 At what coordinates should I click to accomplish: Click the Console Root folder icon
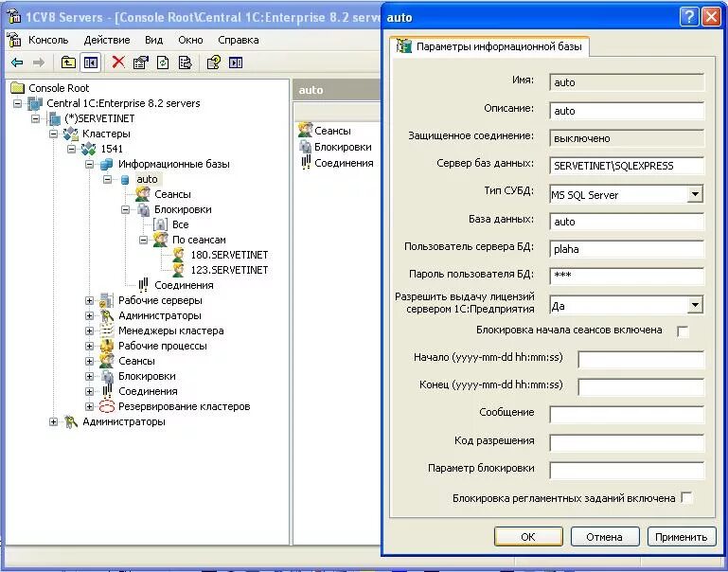(x=18, y=88)
